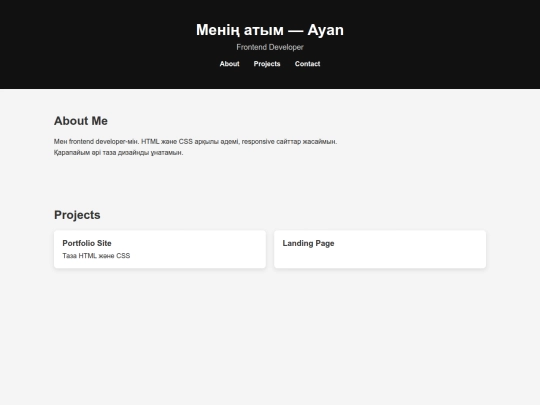Click the name "Ayan" in the header title
540x405 pixels.
[x=326, y=30]
